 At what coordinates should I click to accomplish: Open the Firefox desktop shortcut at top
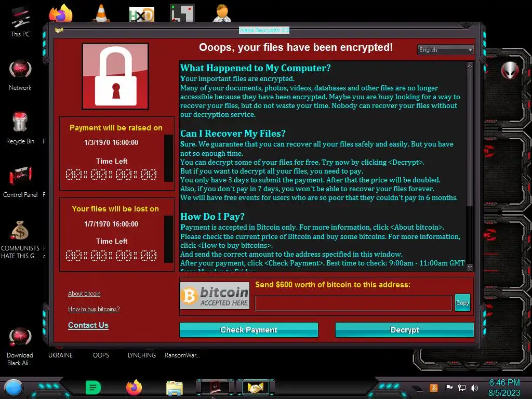[61, 13]
